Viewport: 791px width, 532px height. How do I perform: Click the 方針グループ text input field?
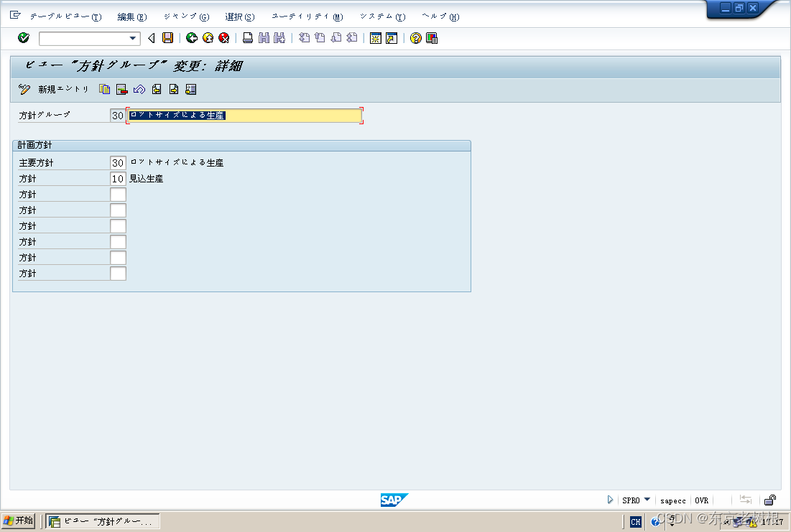244,115
